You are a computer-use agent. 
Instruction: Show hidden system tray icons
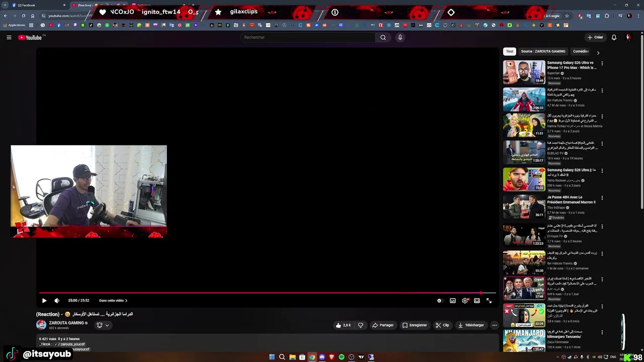[x=557, y=357]
